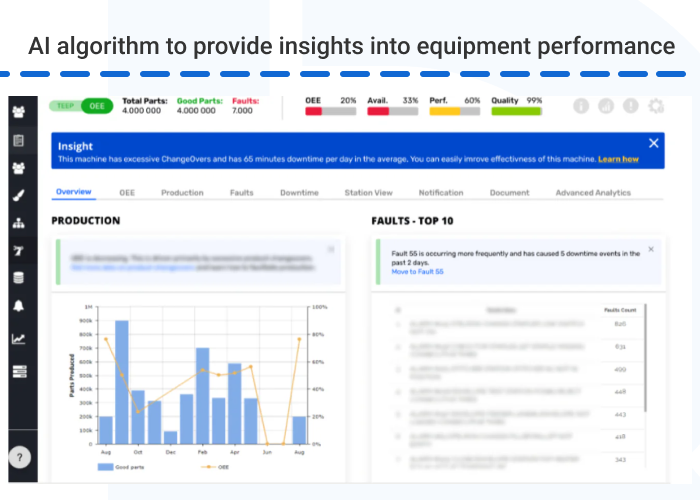
Task: Click the Avail. 33% progress bar
Action: click(392, 112)
